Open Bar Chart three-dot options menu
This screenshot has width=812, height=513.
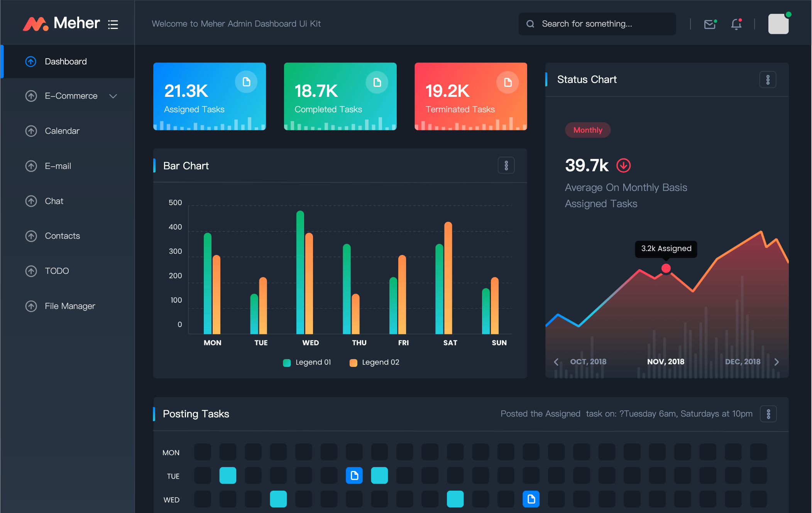pyautogui.click(x=506, y=165)
